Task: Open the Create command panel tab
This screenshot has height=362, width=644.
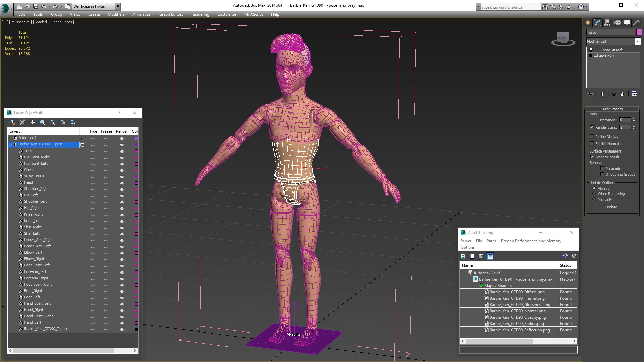Action: 588,23
